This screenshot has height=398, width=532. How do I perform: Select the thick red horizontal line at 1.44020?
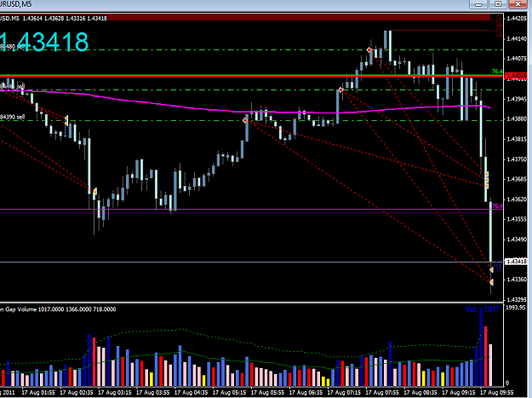pyautogui.click(x=251, y=76)
